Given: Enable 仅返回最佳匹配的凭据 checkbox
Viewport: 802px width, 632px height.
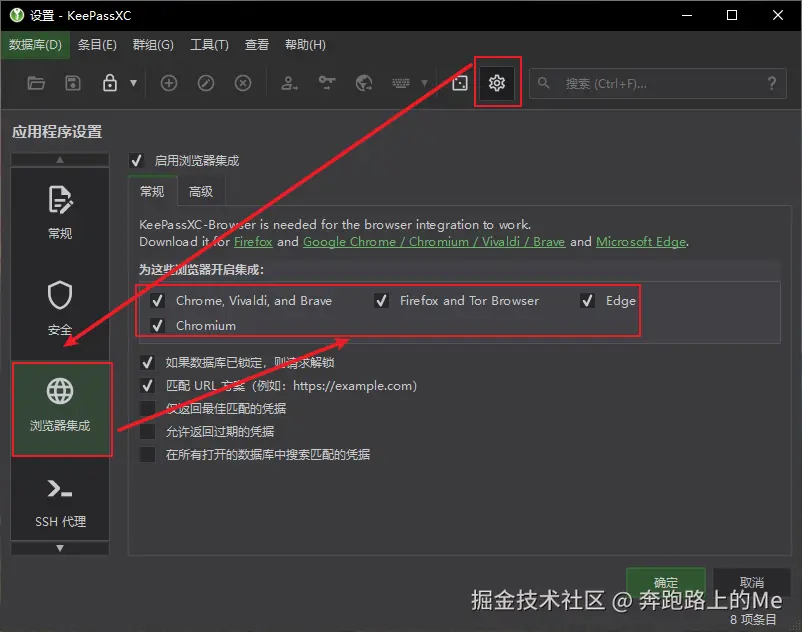Looking at the screenshot, I should click(147, 409).
